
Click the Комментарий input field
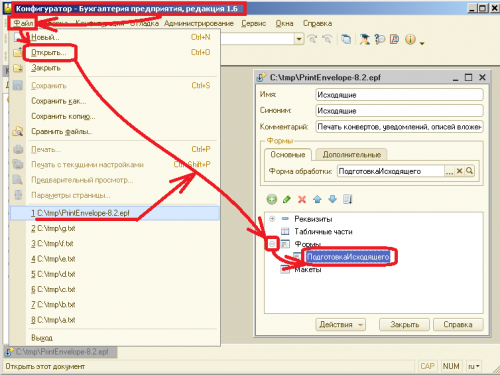pyautogui.click(x=399, y=127)
